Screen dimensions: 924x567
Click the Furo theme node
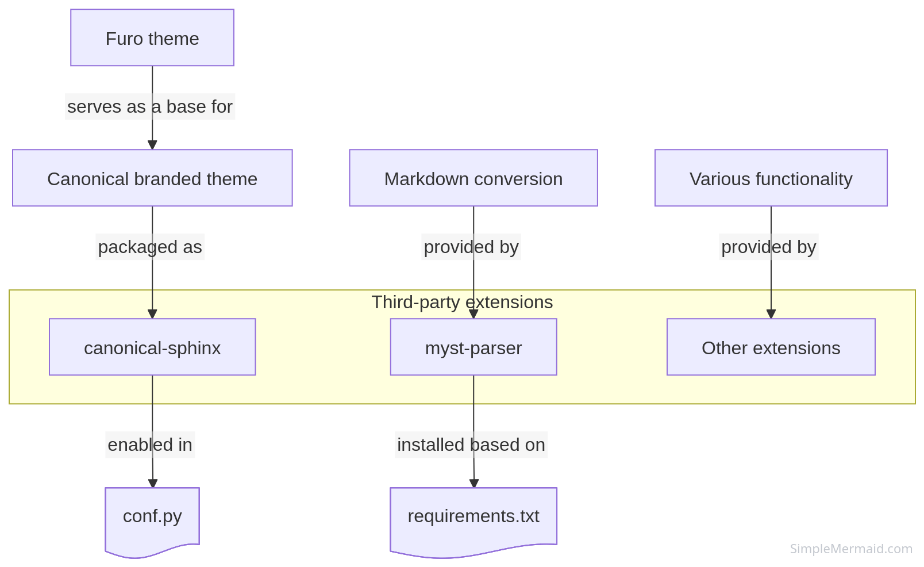pos(152,38)
